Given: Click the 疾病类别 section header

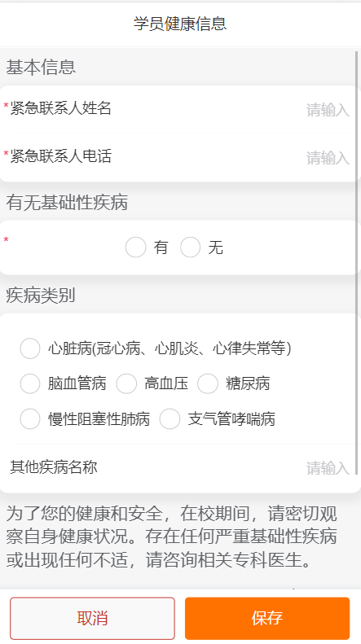Looking at the screenshot, I should (41, 296).
